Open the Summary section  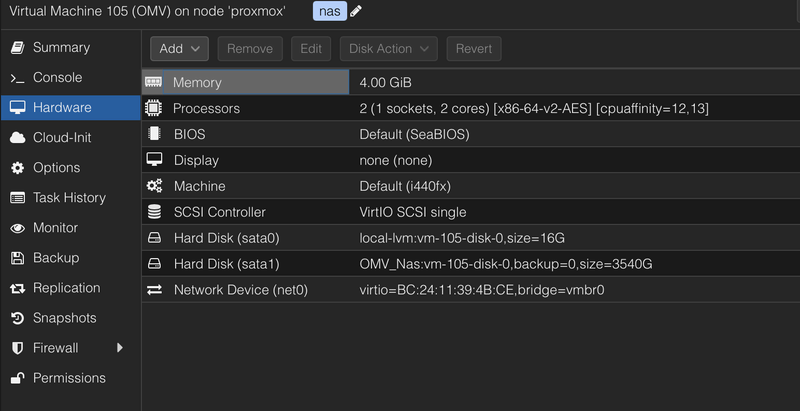(x=61, y=47)
